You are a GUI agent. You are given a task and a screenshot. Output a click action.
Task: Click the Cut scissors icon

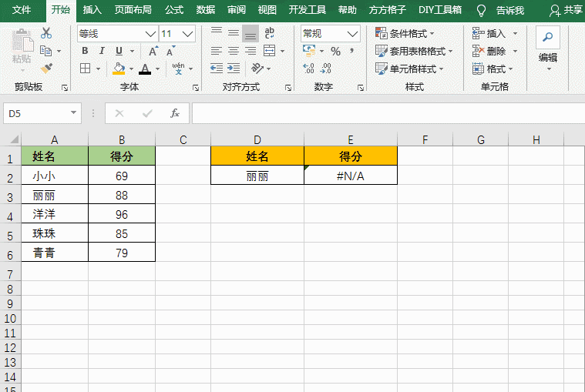click(x=46, y=33)
